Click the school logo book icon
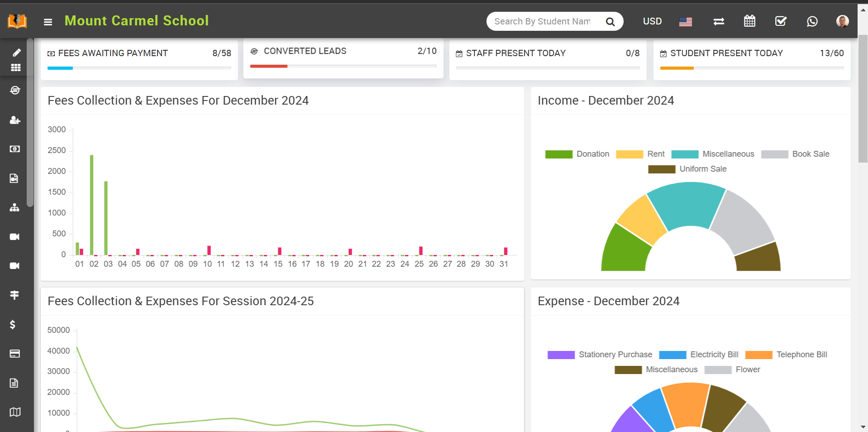This screenshot has height=432, width=868. point(17,21)
